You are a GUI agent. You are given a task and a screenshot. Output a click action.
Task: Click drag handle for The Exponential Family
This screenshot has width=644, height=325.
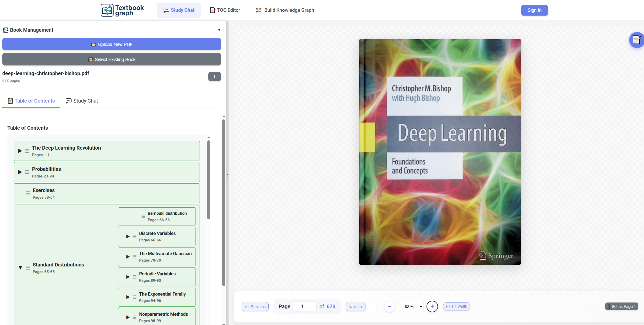pyautogui.click(x=134, y=297)
